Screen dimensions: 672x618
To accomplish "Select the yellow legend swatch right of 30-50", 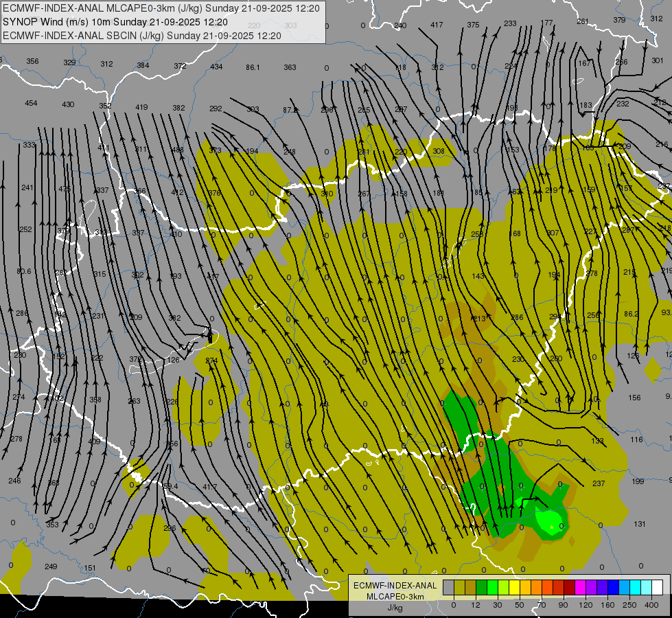I will tap(515, 587).
